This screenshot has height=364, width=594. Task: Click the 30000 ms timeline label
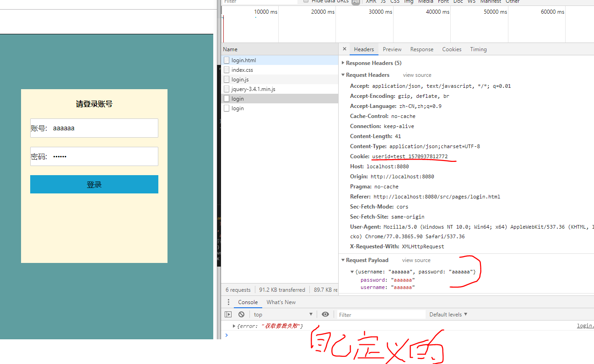tap(380, 12)
